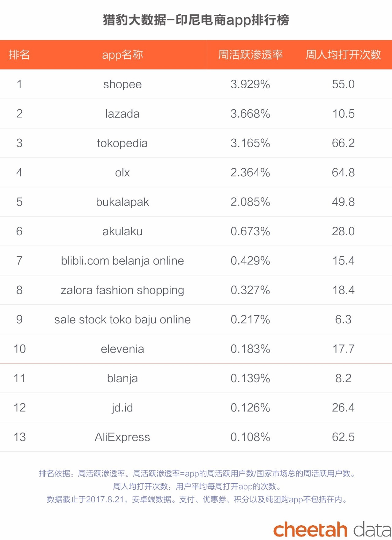392x540 pixels.
Task: Click the app名称 column header
Action: pyautogui.click(x=123, y=55)
